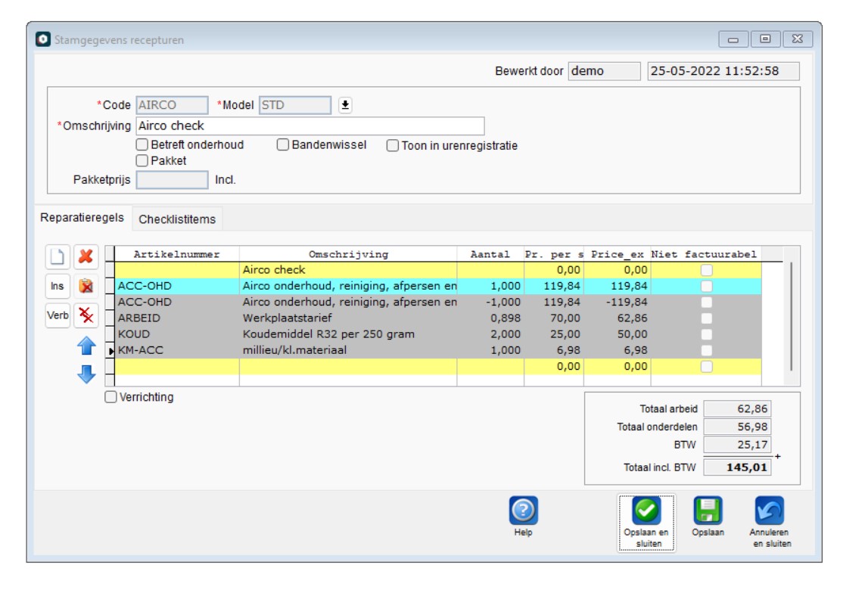This screenshot has height=599, width=868.
Task: Tick Niet factuurabel for the KM-ACC row
Action: click(x=706, y=351)
